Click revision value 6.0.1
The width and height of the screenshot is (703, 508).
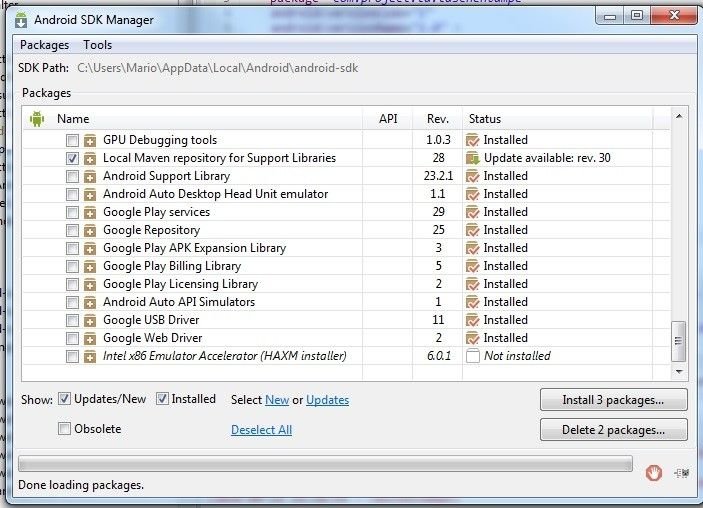pyautogui.click(x=438, y=356)
